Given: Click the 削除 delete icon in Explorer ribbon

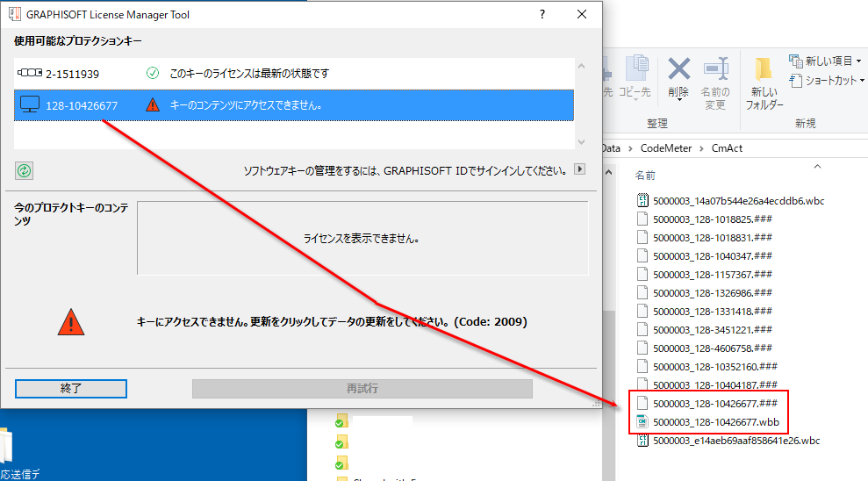Looking at the screenshot, I should click(678, 69).
